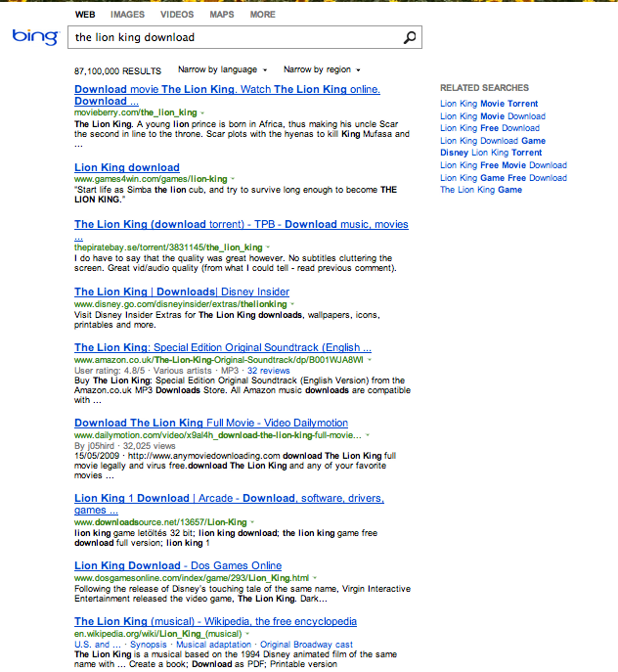Open the Special Edition Original Soundtrack result
Screen dimensions: 618x672
pos(223,347)
